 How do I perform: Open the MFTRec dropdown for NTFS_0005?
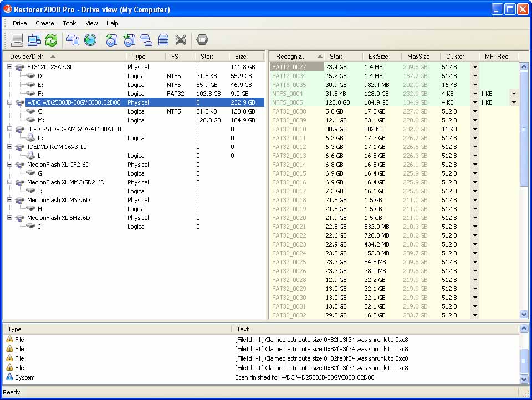click(x=514, y=102)
